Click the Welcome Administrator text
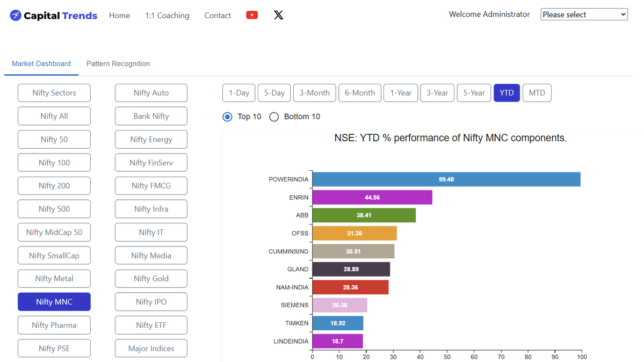 pos(489,15)
